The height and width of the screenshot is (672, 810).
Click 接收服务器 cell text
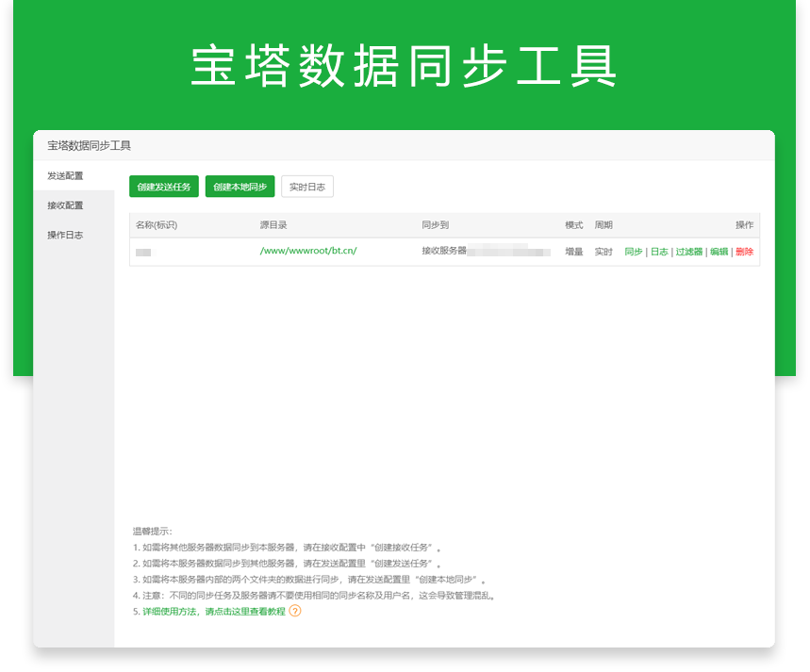(444, 251)
